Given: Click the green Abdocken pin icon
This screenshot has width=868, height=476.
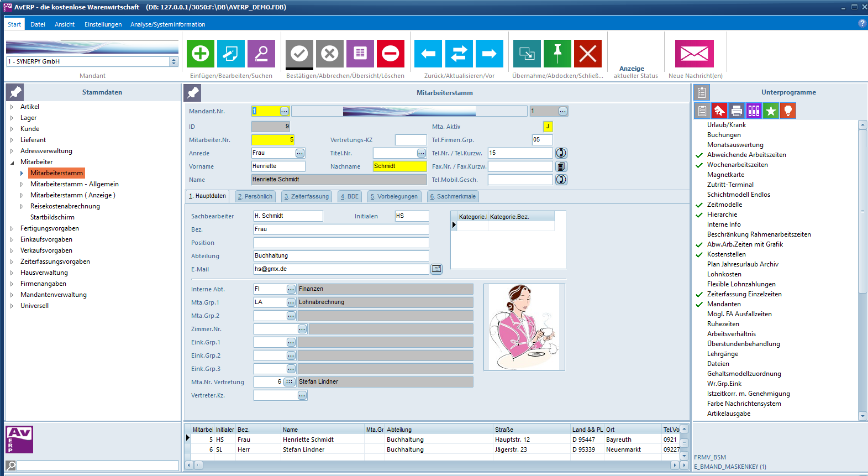Looking at the screenshot, I should click(557, 54).
